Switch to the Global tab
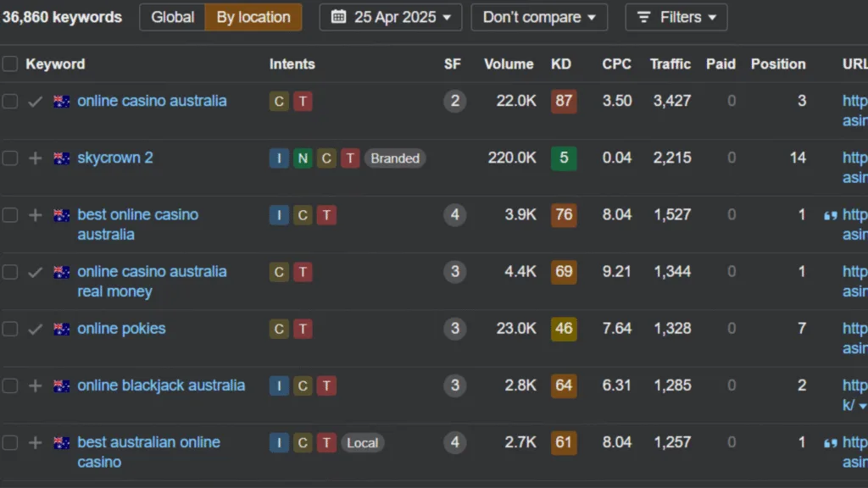 172,17
